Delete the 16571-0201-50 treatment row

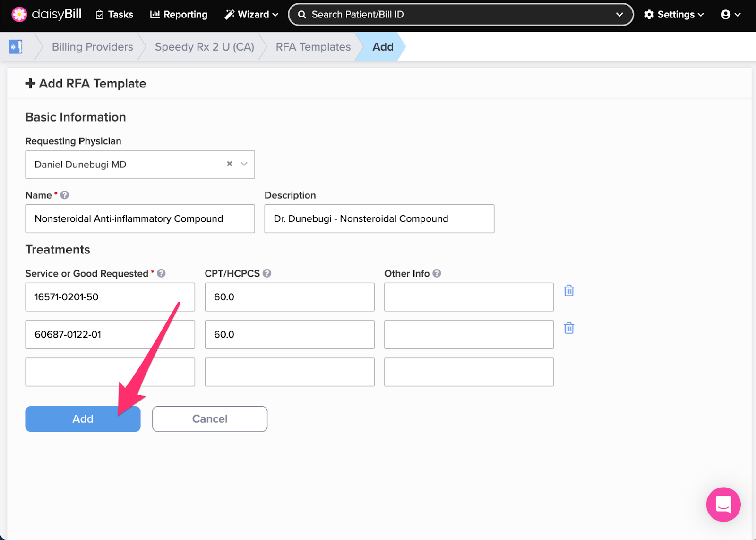[x=569, y=291]
